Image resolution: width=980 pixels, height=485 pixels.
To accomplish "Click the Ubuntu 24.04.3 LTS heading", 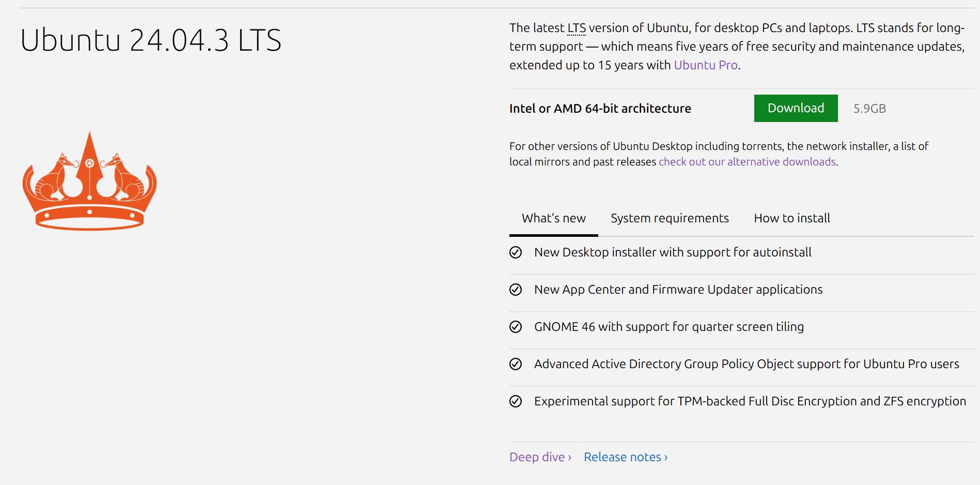I will coord(151,40).
